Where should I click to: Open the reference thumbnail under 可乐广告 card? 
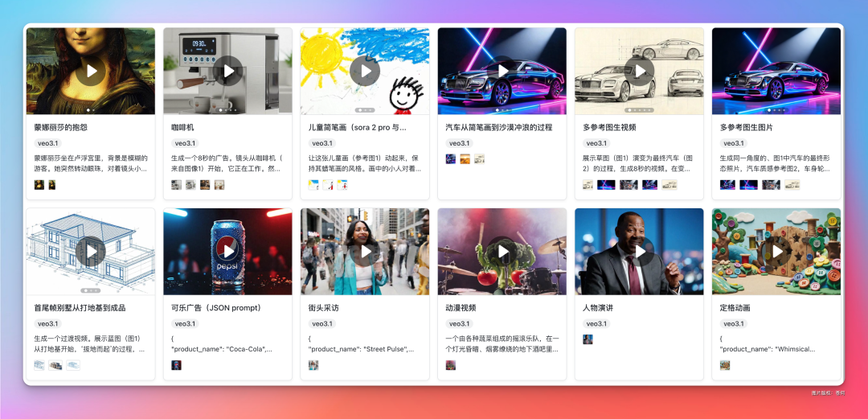[177, 365]
